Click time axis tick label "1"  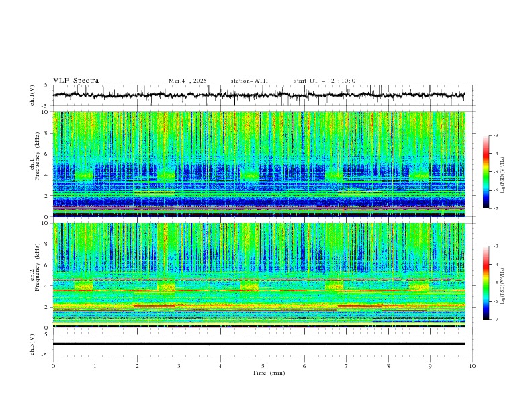click(x=95, y=366)
